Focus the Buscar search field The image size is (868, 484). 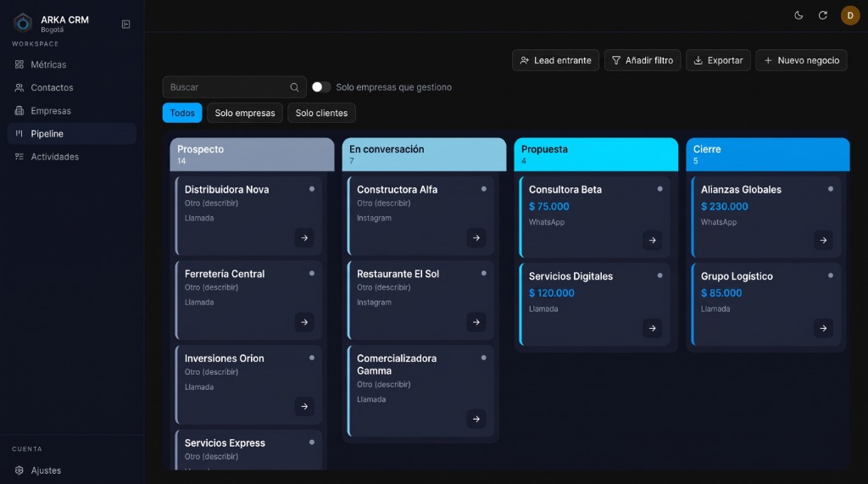click(234, 87)
